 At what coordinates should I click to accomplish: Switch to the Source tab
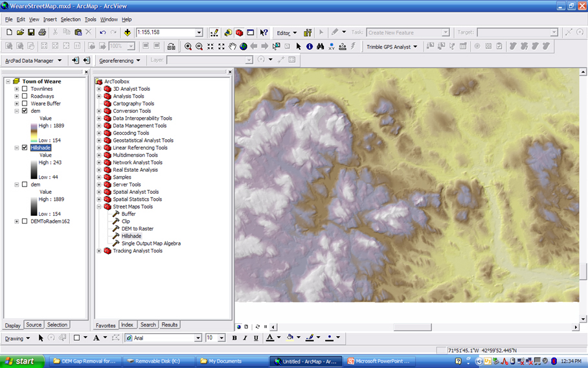pos(34,325)
